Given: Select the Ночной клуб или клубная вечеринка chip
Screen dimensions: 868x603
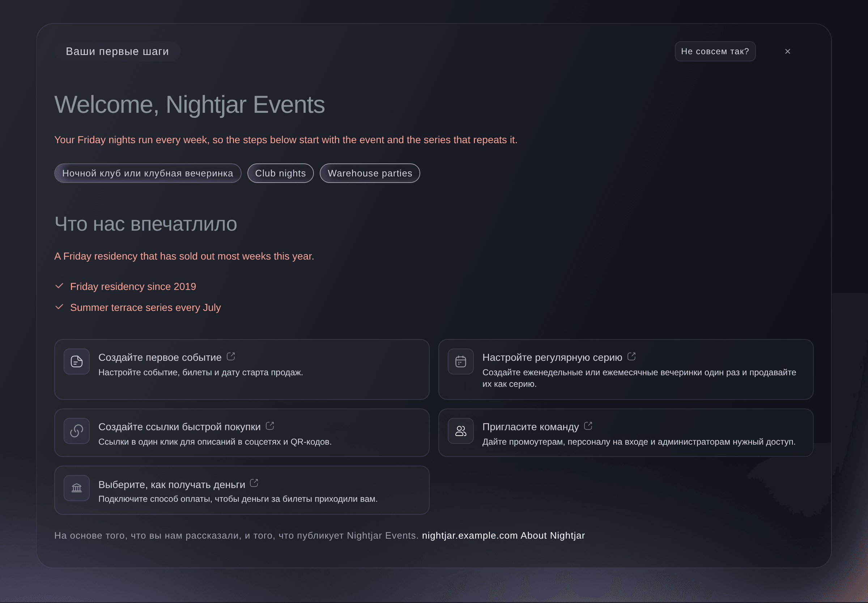Looking at the screenshot, I should coord(148,173).
